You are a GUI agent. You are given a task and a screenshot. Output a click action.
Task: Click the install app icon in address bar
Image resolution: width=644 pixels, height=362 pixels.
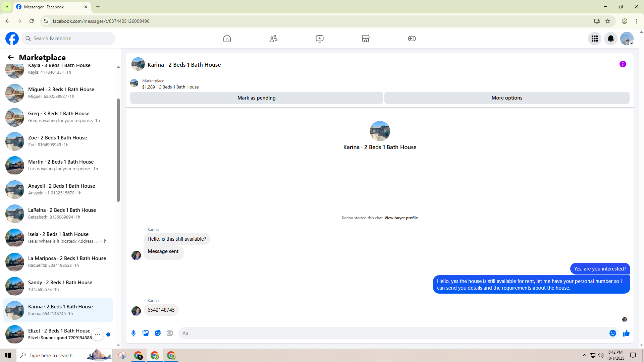coord(597,21)
